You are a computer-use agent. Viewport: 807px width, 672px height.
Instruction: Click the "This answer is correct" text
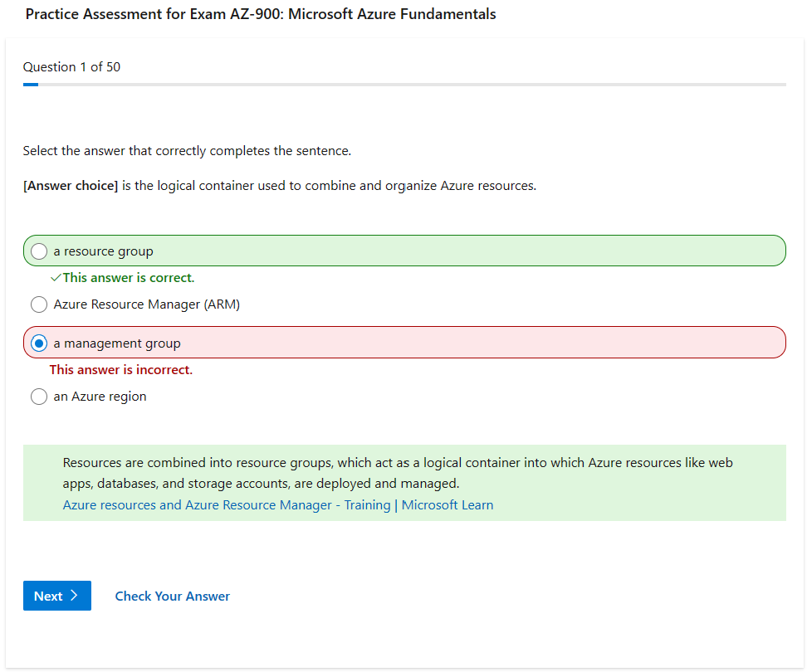click(129, 278)
